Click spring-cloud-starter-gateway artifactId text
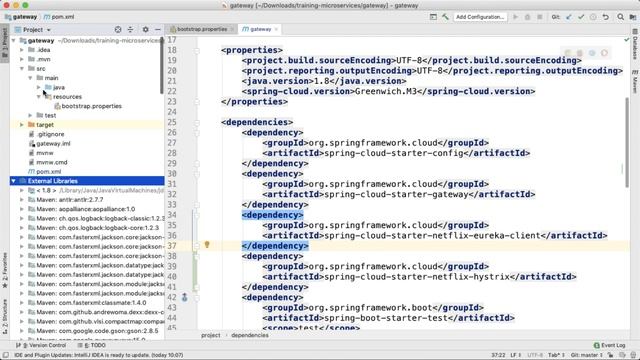The width and height of the screenshot is (640, 360). pos(396,194)
